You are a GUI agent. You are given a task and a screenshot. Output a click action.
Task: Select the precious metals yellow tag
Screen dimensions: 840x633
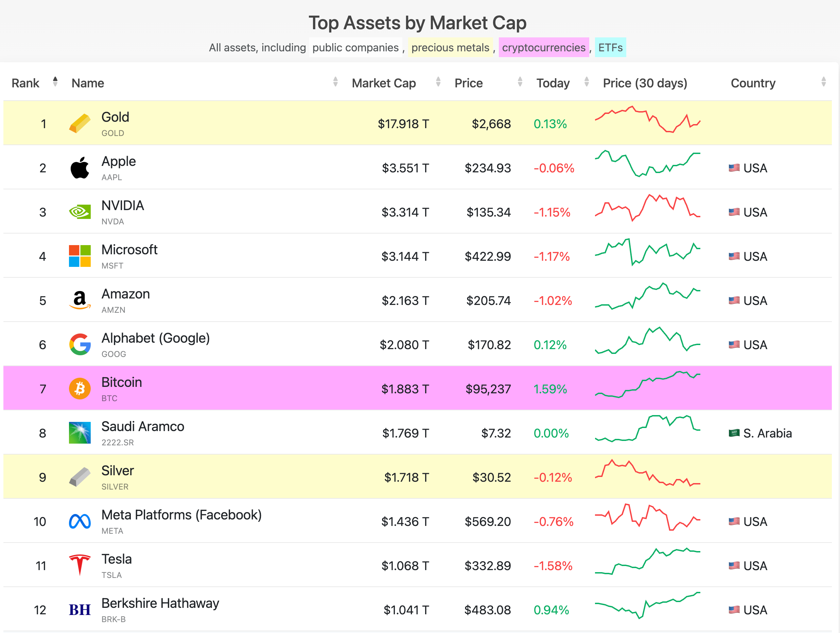[450, 48]
